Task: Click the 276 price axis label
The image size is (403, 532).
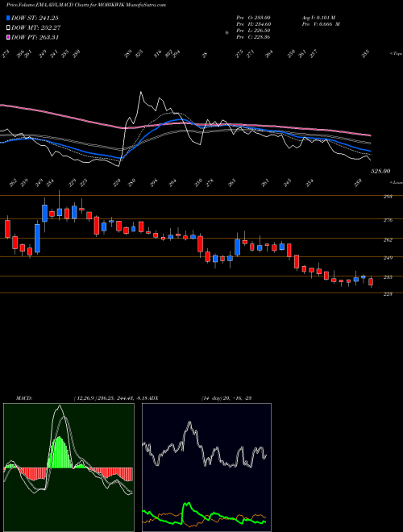Action: point(388,220)
